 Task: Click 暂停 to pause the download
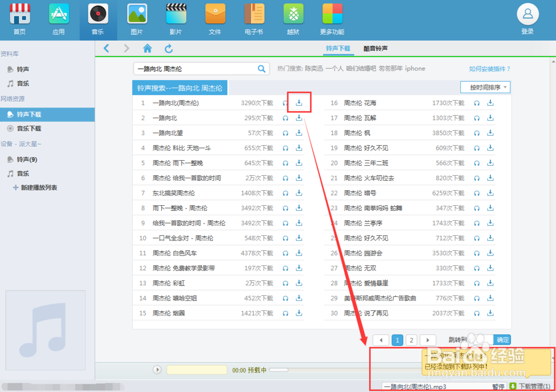tap(498, 386)
